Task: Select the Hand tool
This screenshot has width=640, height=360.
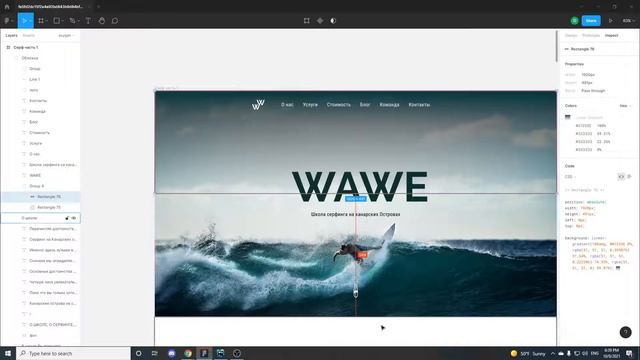Action: pyautogui.click(x=102, y=20)
